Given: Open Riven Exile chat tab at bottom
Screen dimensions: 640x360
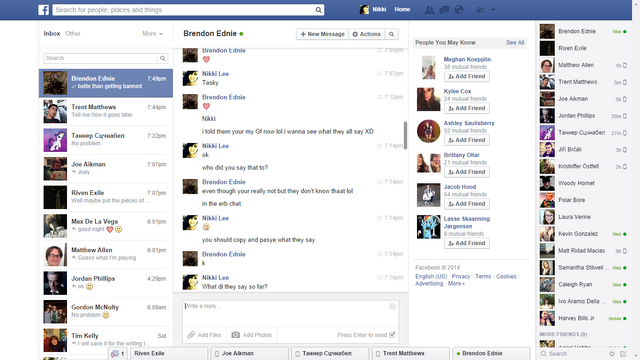Looking at the screenshot, I should 169,353.
